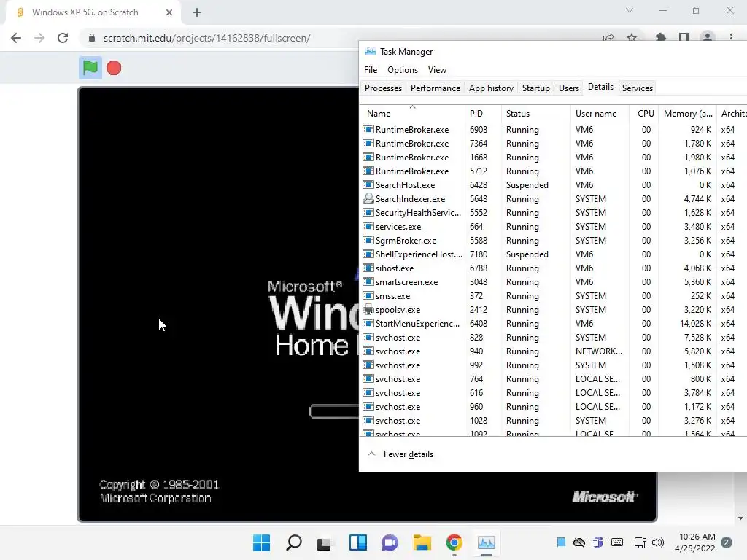This screenshot has height=560, width=747.
Task: Sort by the CPU column header
Action: (643, 113)
